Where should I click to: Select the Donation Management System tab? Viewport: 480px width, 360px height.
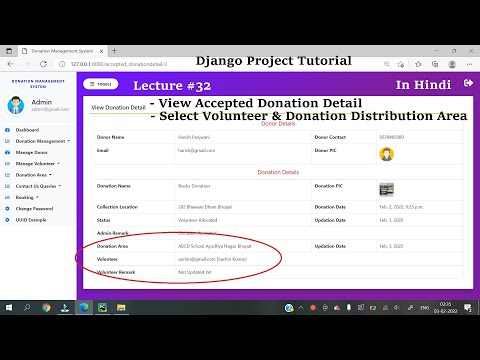point(62,51)
